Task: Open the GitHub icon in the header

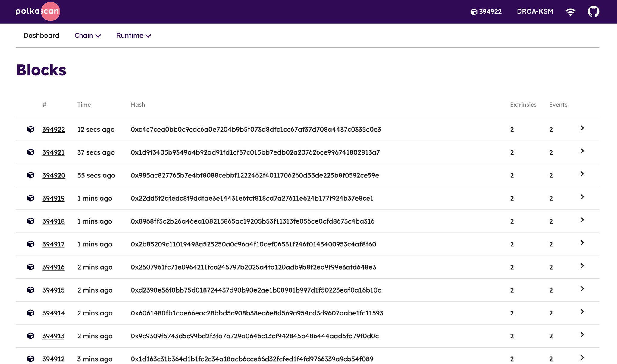Action: pyautogui.click(x=593, y=11)
